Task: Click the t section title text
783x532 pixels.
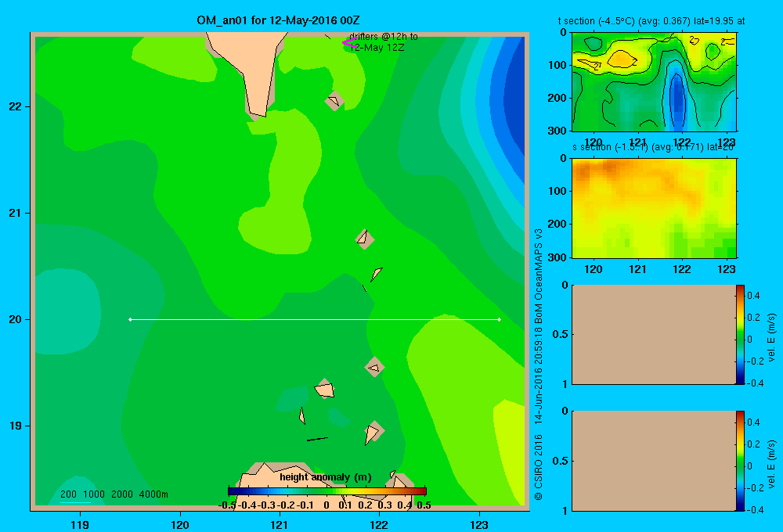Action: [651, 21]
